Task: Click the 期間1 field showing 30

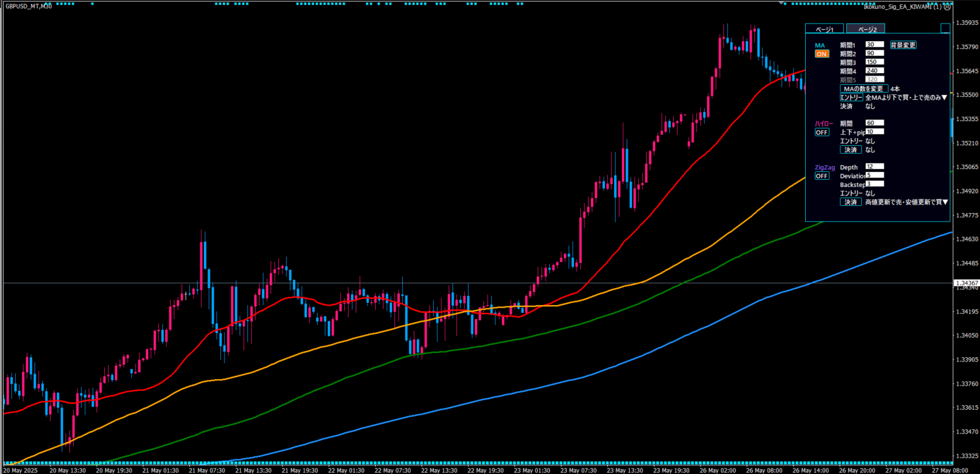Action: coord(875,45)
